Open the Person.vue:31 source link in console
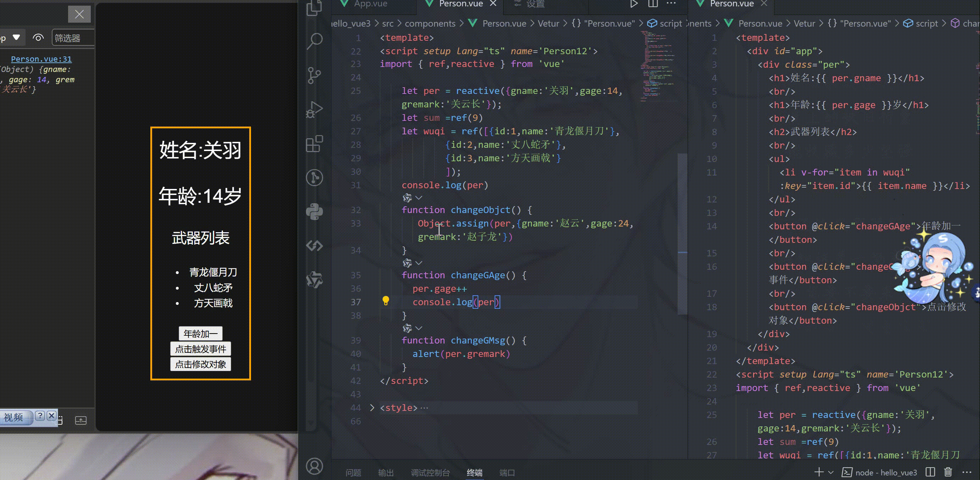 (41, 59)
